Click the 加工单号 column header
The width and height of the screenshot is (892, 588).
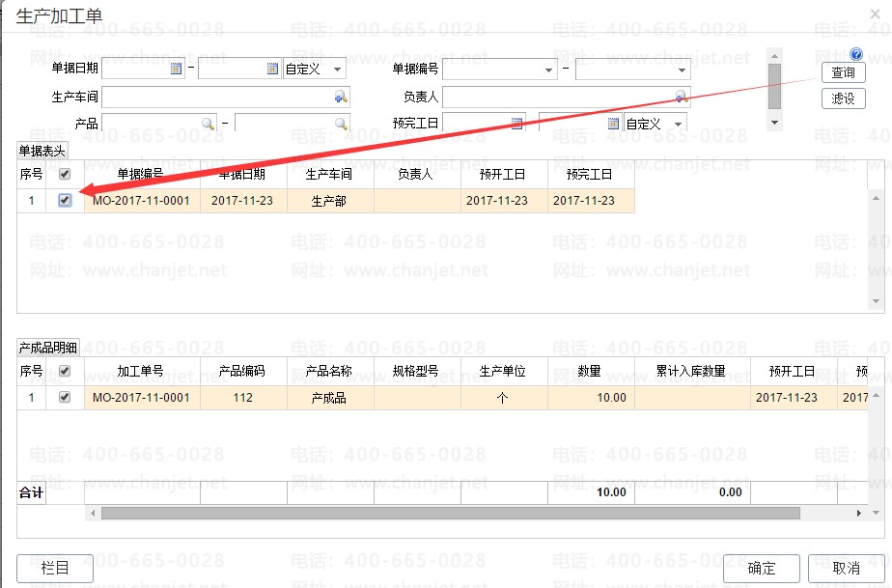pyautogui.click(x=142, y=371)
